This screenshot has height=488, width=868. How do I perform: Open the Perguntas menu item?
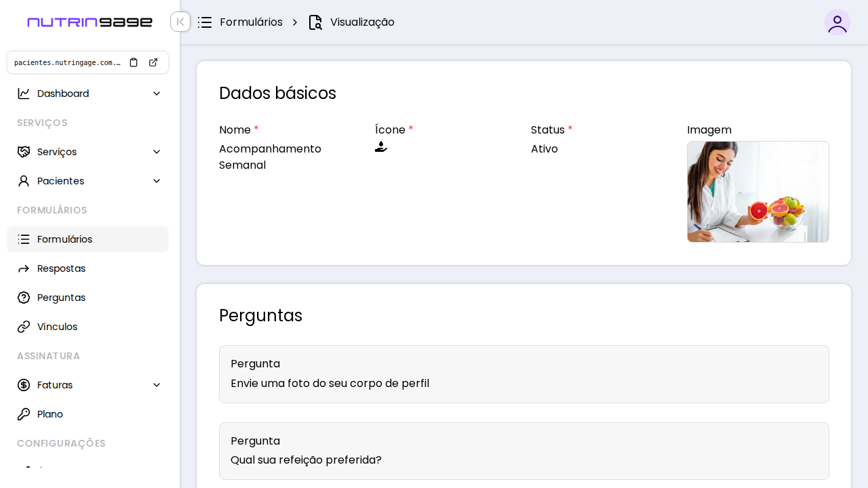pyautogui.click(x=87, y=298)
